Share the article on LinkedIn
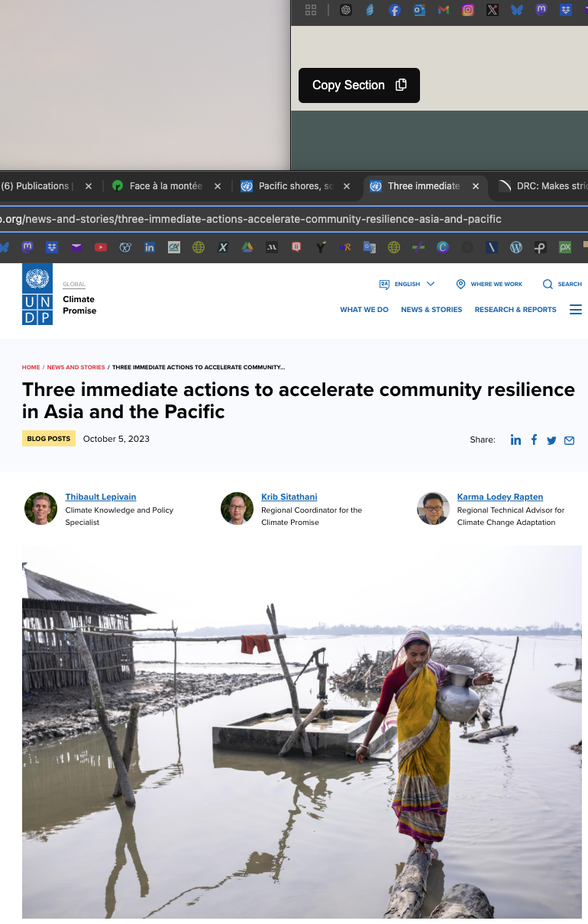 (515, 440)
